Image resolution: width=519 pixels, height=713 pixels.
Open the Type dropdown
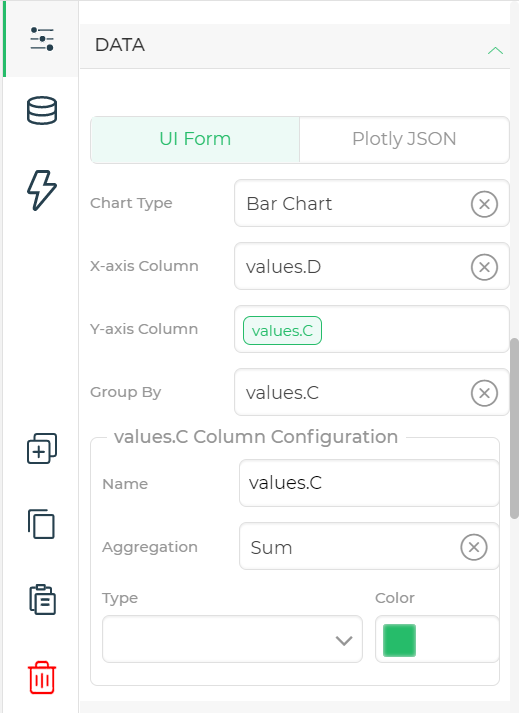[232, 639]
